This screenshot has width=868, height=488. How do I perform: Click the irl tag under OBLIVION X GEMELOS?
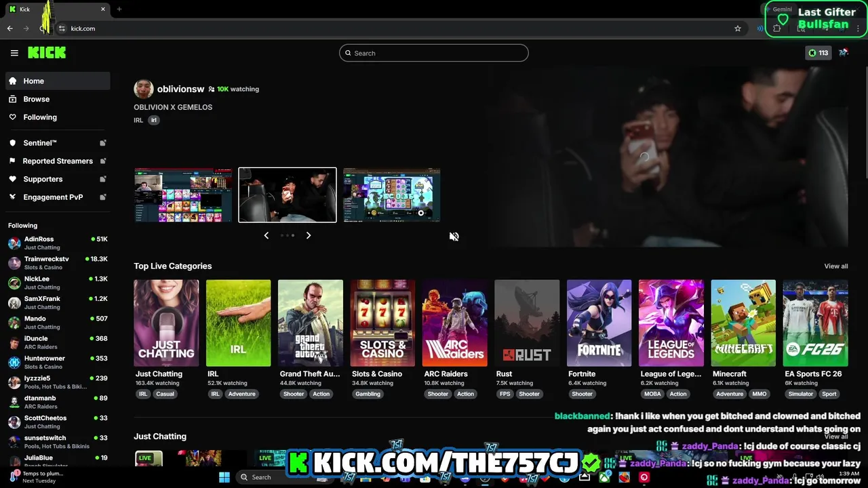point(153,120)
